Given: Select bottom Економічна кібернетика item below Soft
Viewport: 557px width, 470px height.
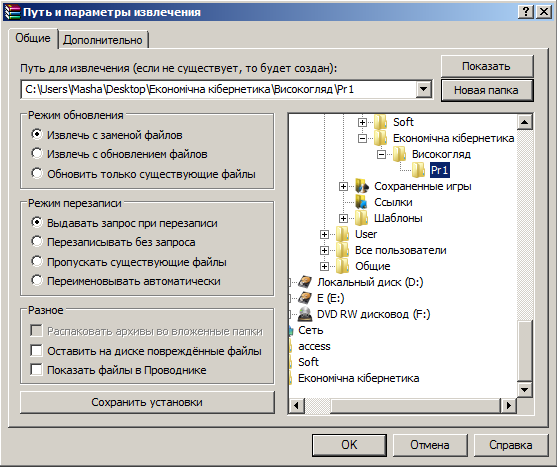Looking at the screenshot, I should (x=358, y=378).
